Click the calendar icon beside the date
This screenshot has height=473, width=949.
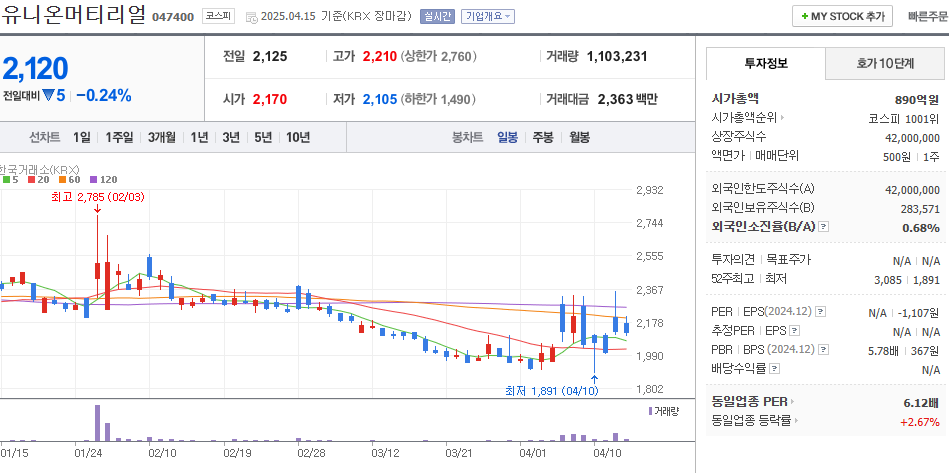coord(251,18)
